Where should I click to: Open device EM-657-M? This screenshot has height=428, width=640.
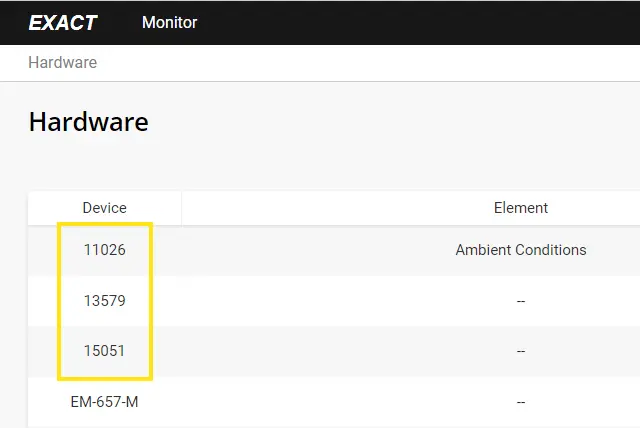click(x=104, y=402)
